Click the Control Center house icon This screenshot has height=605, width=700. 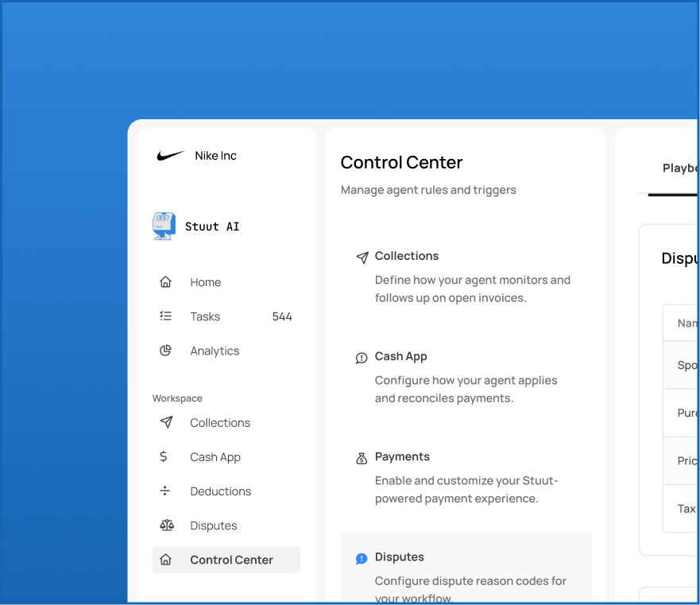click(x=165, y=560)
